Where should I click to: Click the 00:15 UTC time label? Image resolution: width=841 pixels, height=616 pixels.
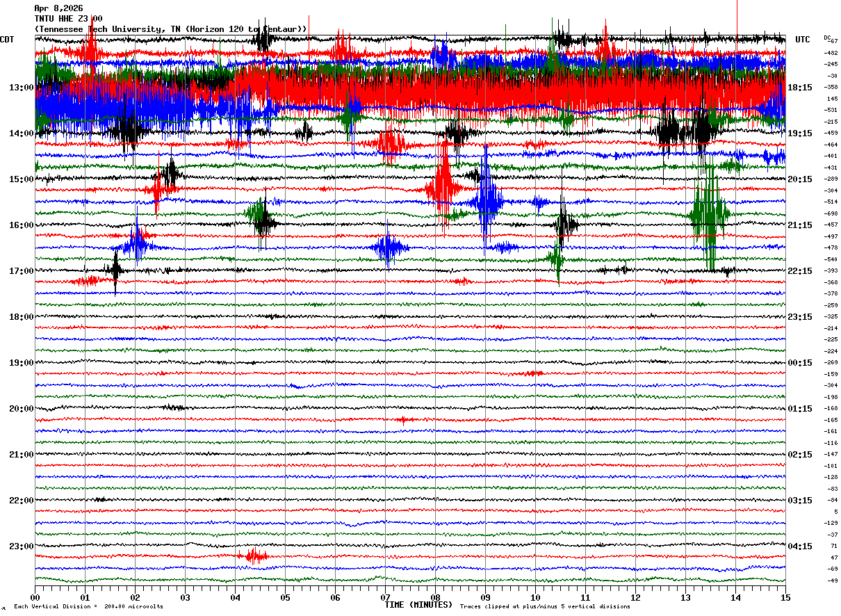click(799, 363)
